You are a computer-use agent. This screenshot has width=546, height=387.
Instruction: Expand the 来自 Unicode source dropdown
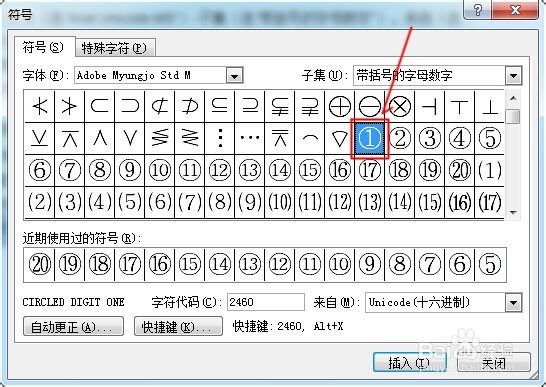(514, 302)
